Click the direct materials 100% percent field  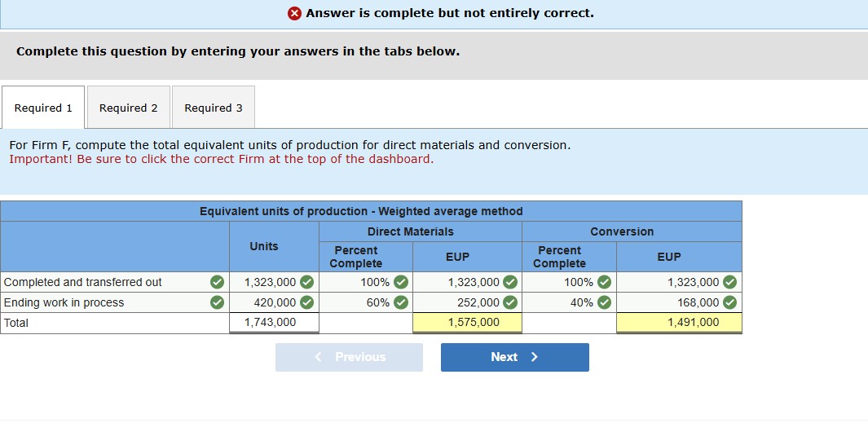tap(366, 282)
